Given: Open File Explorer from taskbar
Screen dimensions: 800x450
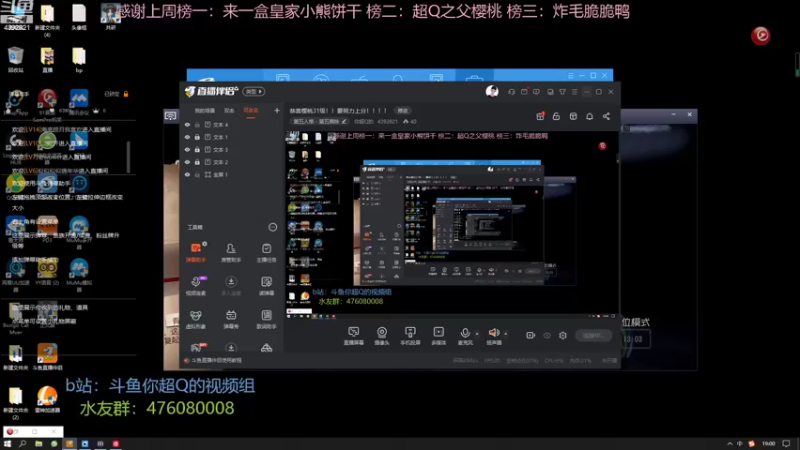Looking at the screenshot, I should point(38,444).
